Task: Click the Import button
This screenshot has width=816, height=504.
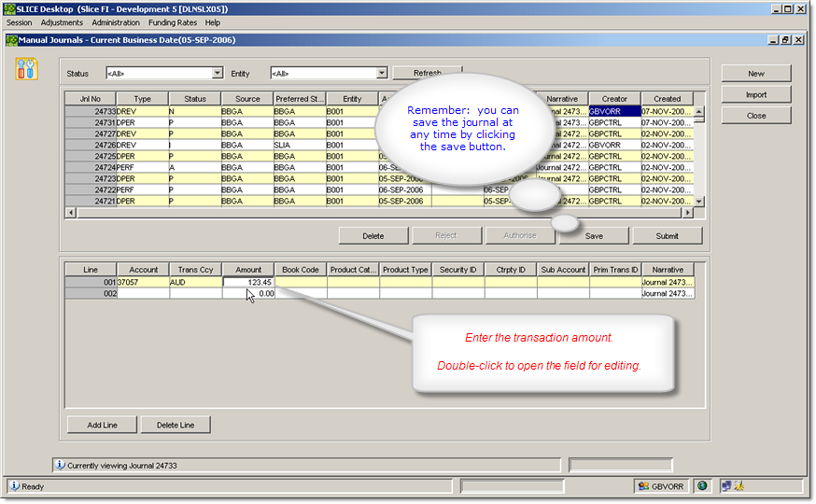Action: coord(755,94)
